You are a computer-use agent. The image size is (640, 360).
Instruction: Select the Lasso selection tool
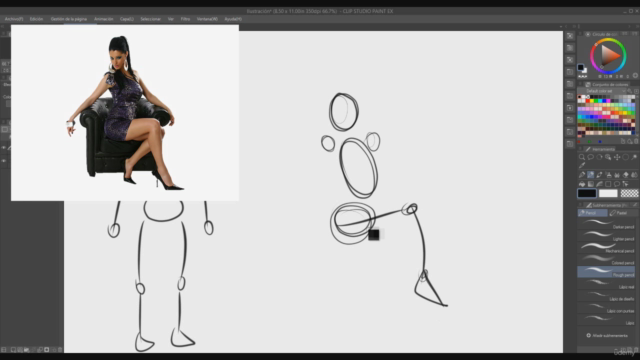click(x=591, y=157)
